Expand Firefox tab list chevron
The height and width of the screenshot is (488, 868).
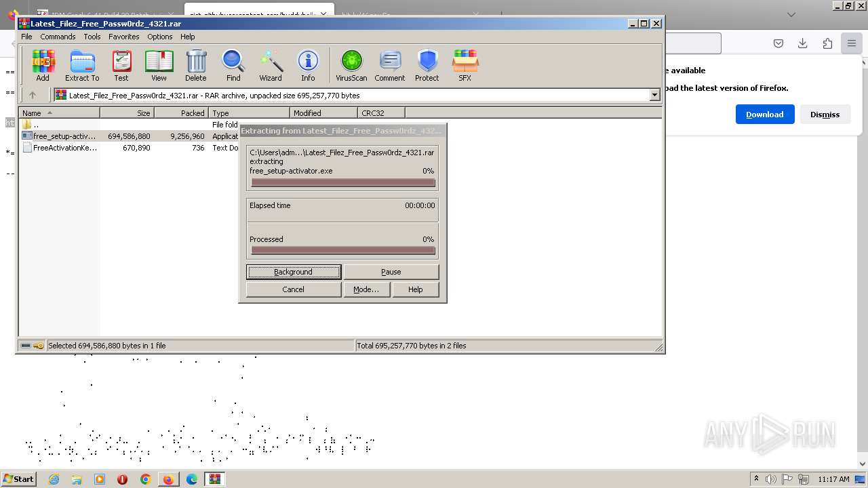click(x=791, y=14)
